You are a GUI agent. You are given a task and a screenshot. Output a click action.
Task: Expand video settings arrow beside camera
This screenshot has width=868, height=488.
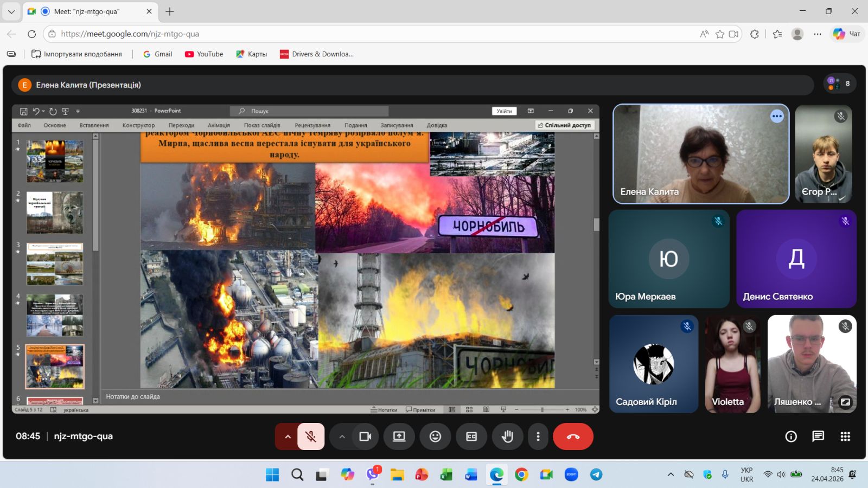point(342,436)
